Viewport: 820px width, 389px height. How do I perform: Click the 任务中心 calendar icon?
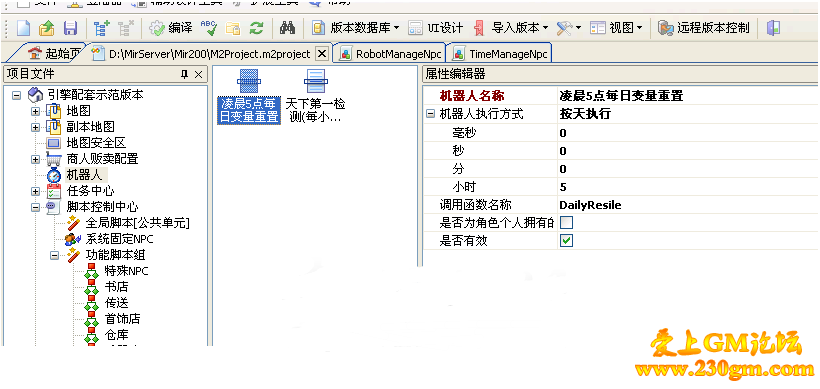[53, 191]
